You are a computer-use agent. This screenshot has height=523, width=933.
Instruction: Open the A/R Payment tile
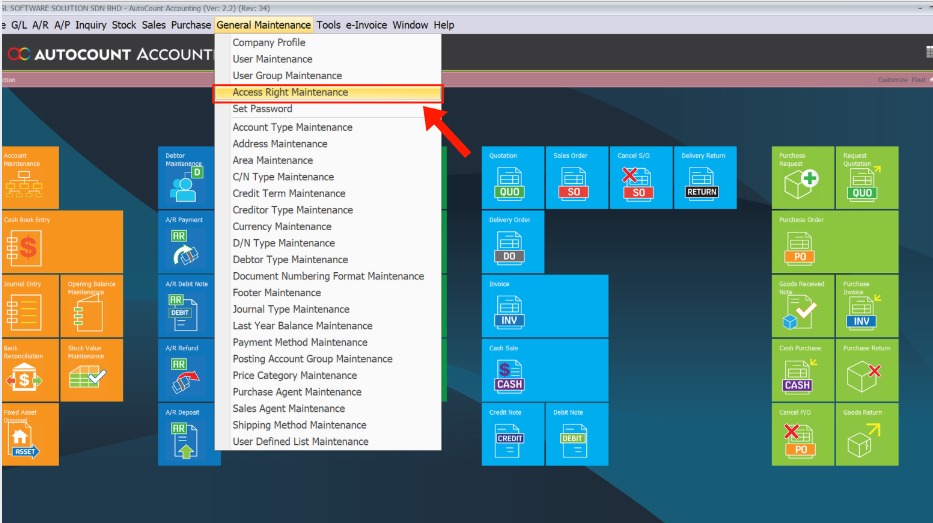(186, 242)
